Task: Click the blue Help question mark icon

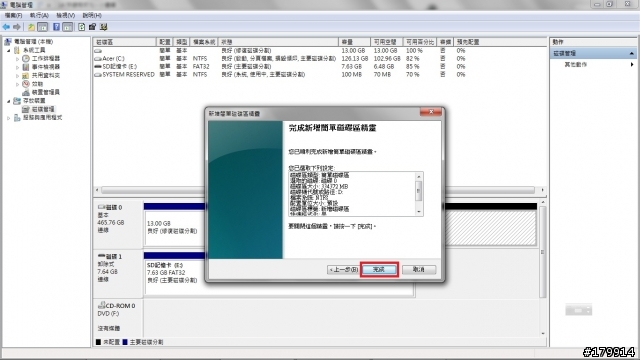Action: click(x=56, y=27)
